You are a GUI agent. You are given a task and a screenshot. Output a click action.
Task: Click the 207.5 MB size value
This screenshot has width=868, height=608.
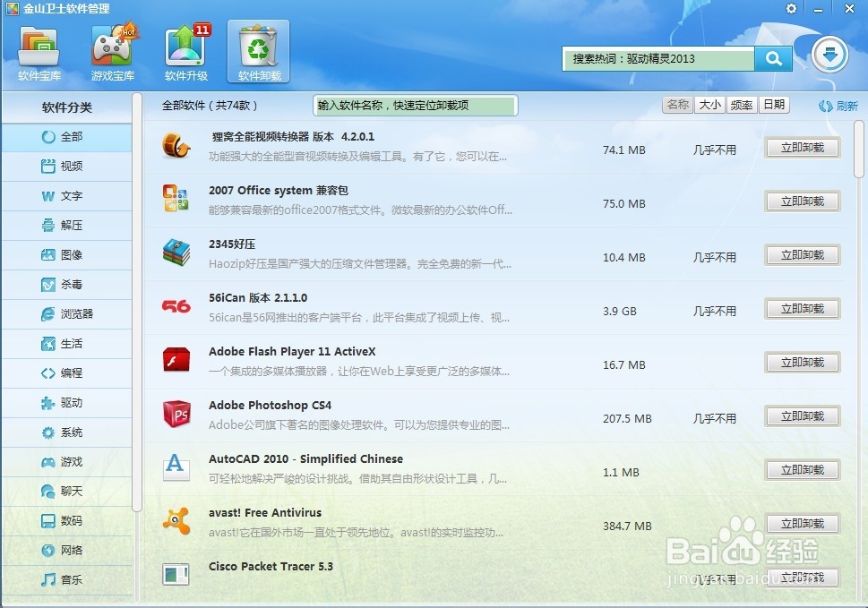point(627,418)
